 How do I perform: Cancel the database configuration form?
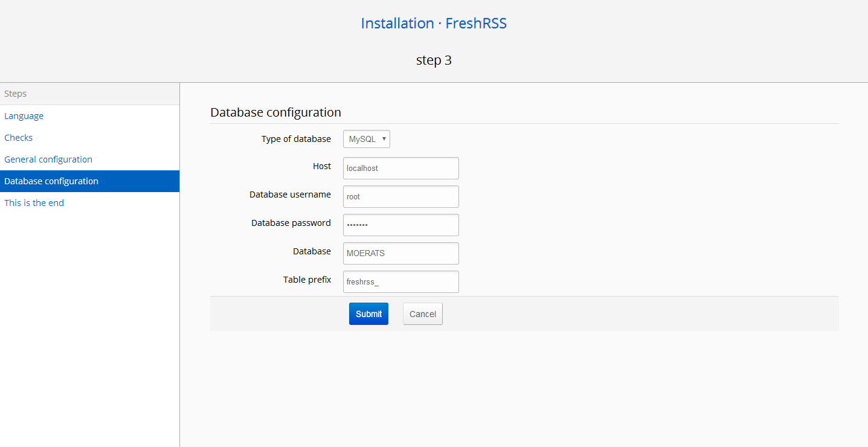coord(423,314)
